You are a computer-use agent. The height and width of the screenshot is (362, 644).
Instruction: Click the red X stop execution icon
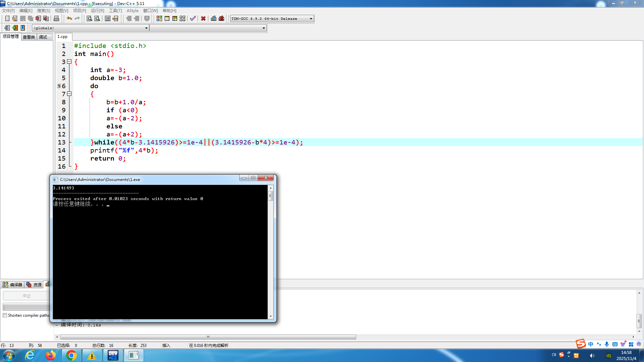click(203, 18)
